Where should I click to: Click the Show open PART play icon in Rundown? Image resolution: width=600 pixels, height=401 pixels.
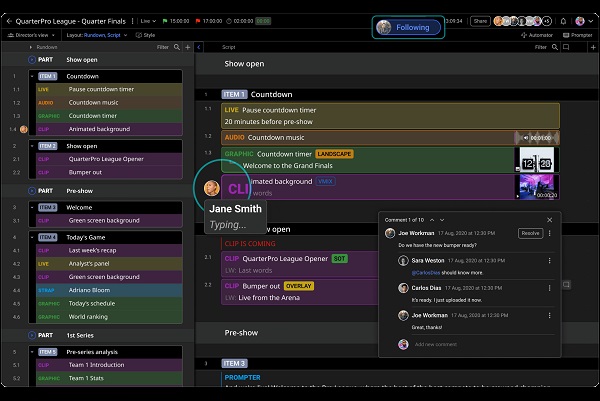click(32, 60)
